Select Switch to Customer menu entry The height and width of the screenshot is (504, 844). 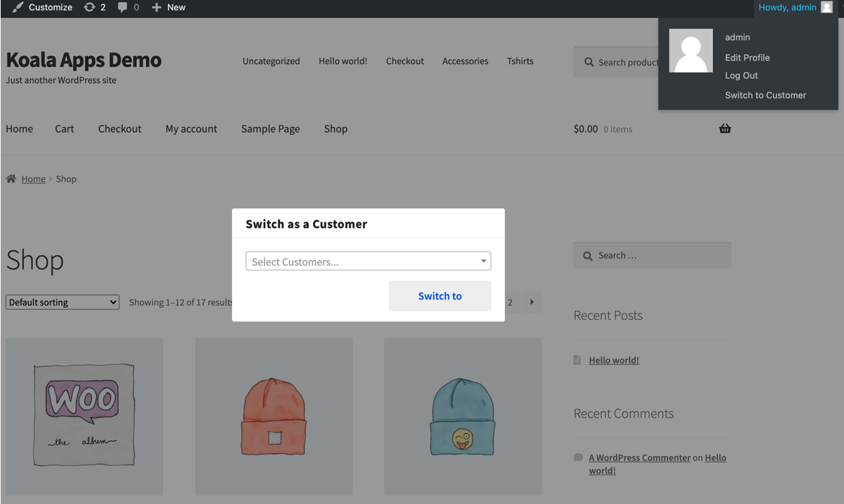pyautogui.click(x=765, y=95)
